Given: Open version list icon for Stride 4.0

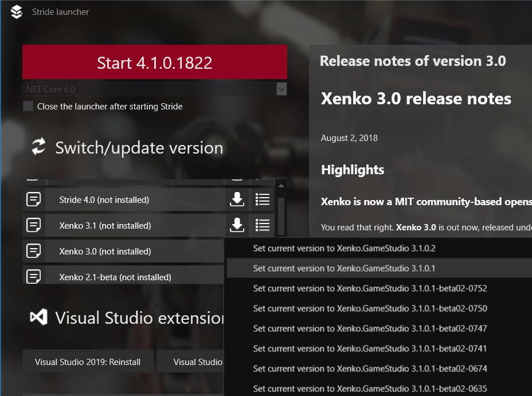Looking at the screenshot, I should coord(262,199).
